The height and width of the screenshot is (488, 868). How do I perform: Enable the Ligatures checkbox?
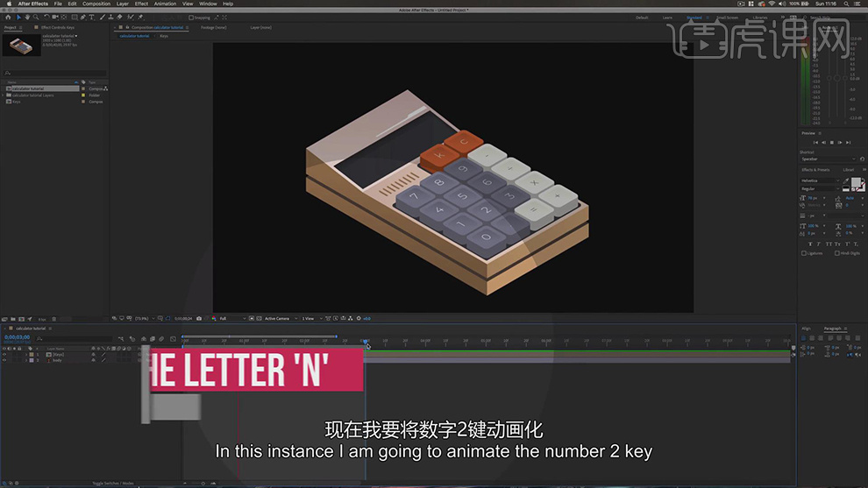click(x=804, y=253)
